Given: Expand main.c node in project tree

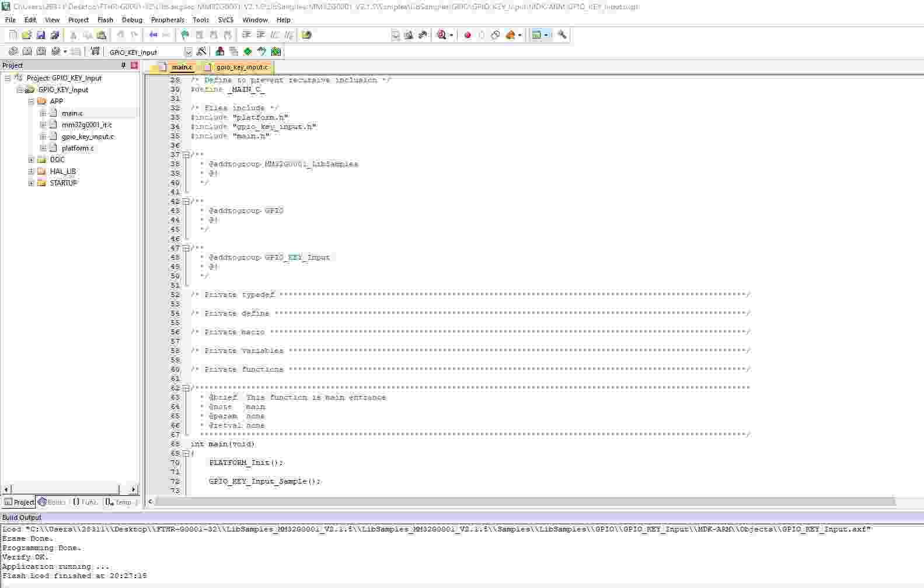Looking at the screenshot, I should (43, 113).
